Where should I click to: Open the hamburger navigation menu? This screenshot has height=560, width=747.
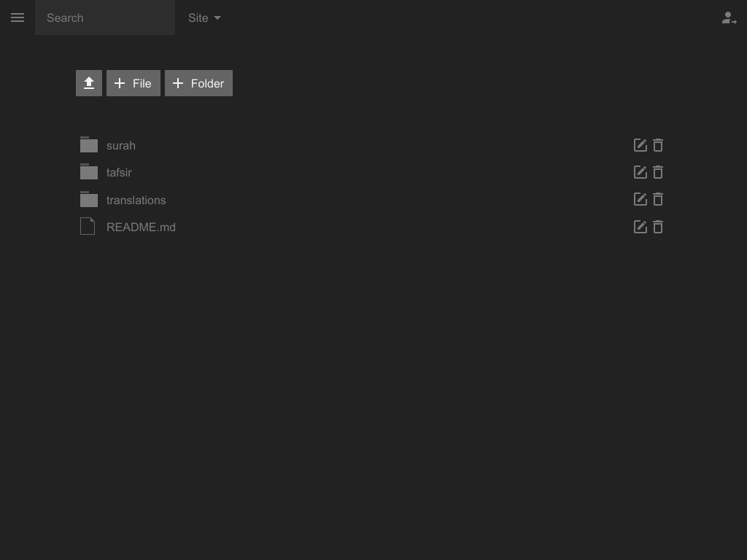coord(18,17)
